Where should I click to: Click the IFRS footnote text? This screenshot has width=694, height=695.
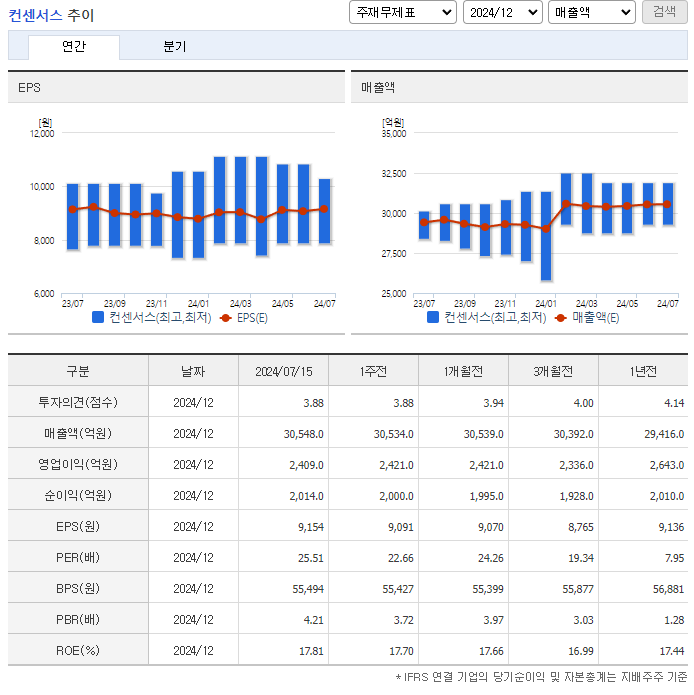click(x=541, y=677)
